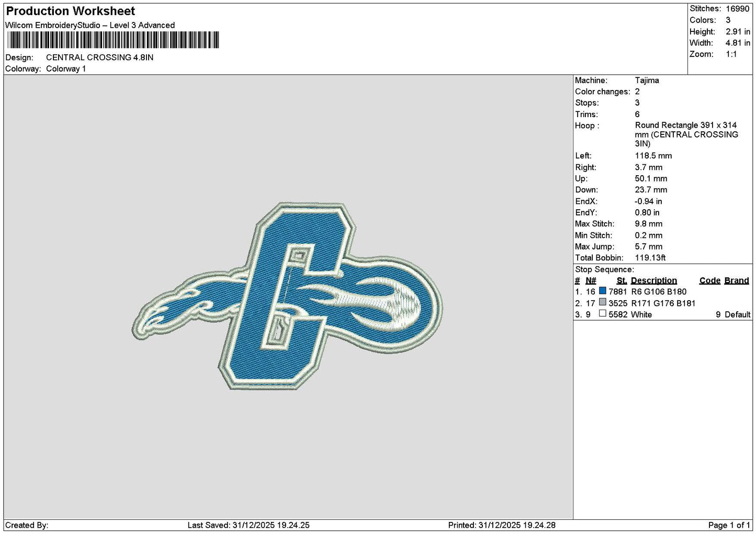Click the blue color swatch for thread 7881
756x534 pixels.
[x=603, y=291]
